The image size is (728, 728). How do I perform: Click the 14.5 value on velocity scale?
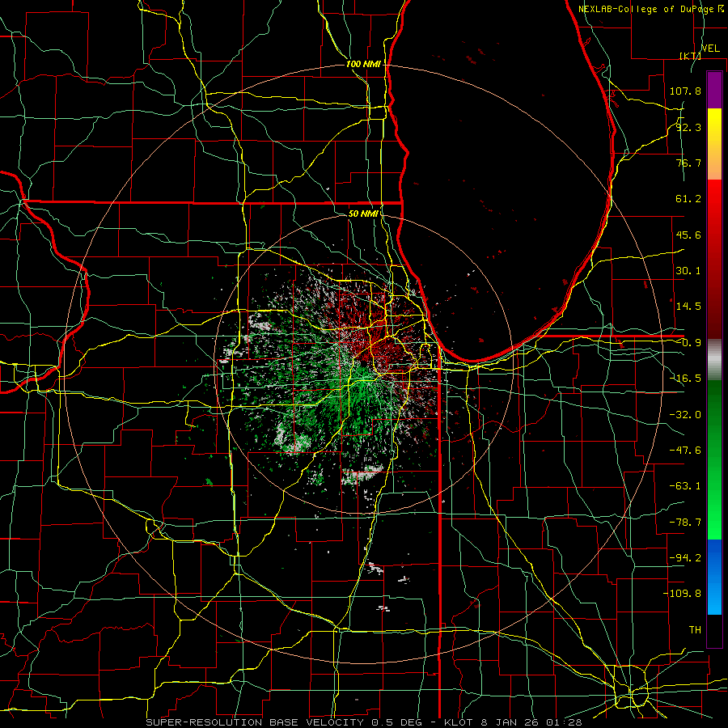click(688, 307)
